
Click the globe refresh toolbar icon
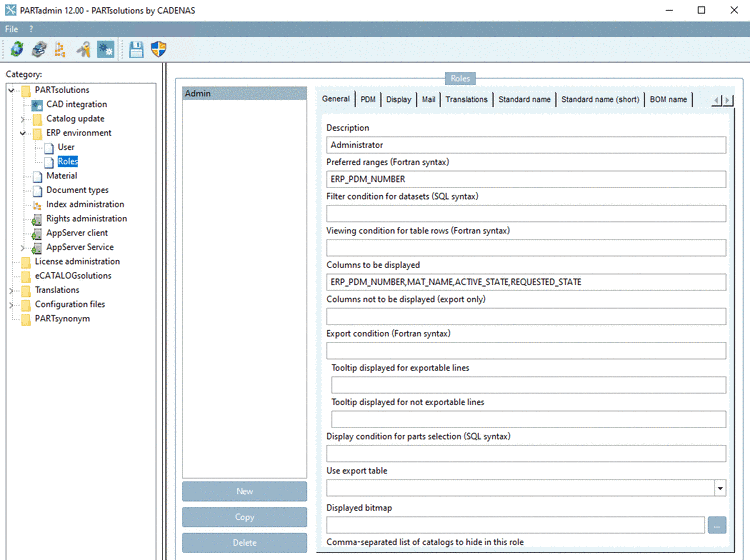click(17, 49)
